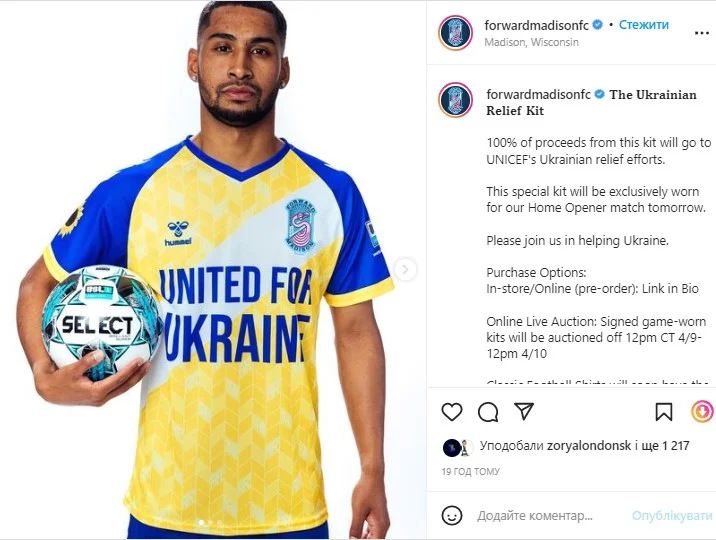Open comments via the speech bubble icon

[488, 412]
